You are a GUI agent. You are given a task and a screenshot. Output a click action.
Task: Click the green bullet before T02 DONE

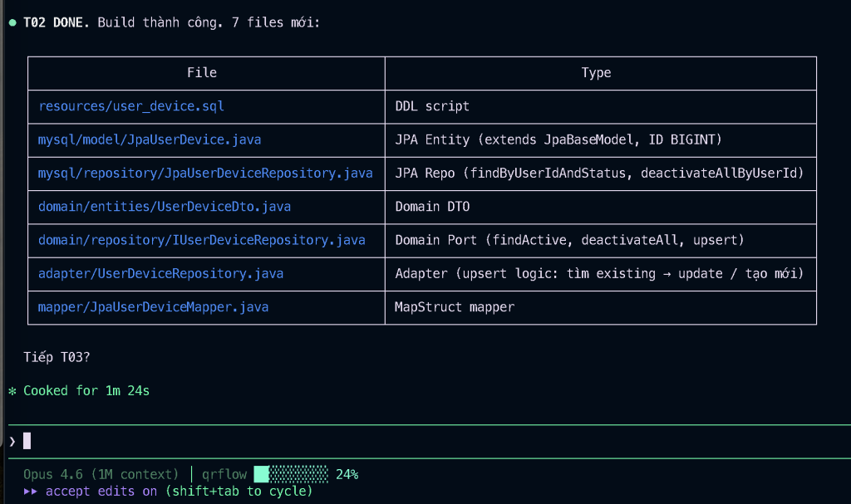tap(12, 22)
